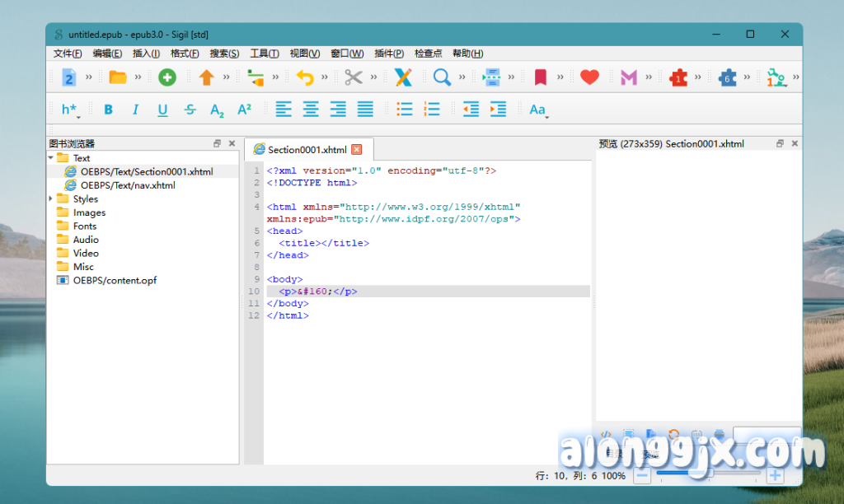The image size is (844, 504).
Task: Click the orange up arrow icon
Action: pos(206,77)
